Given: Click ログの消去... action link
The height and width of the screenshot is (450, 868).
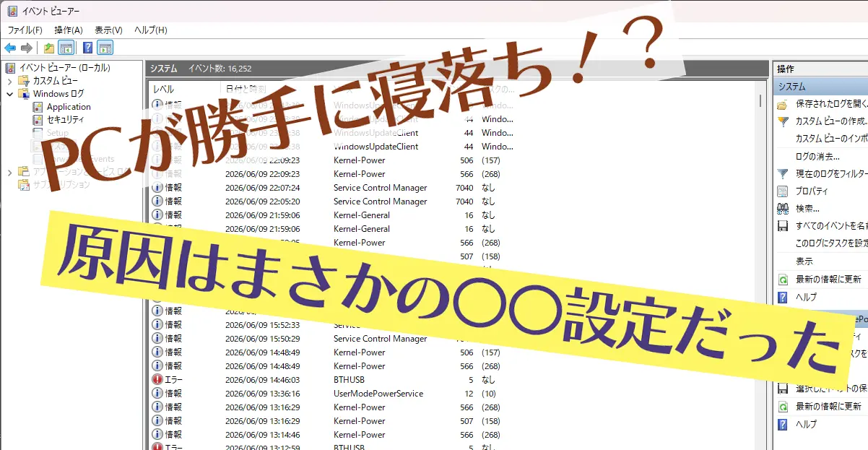Looking at the screenshot, I should pos(817,157).
